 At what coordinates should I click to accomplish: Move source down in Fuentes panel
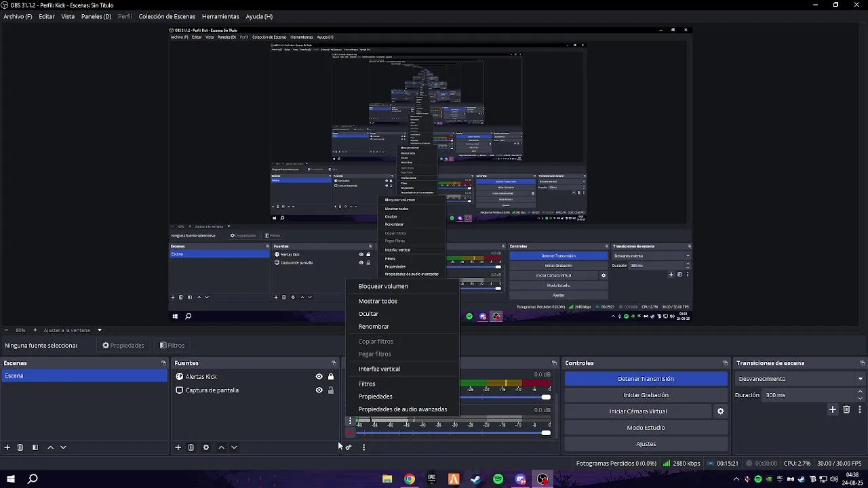[234, 447]
